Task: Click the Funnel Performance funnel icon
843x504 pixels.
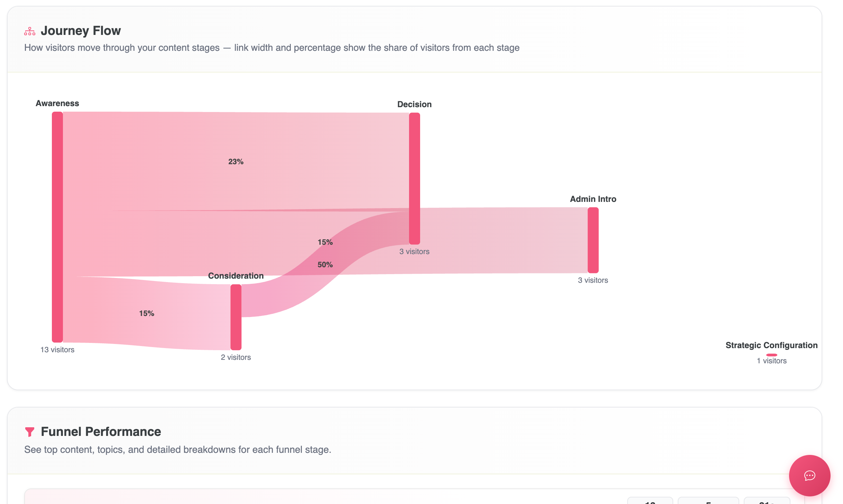Action: [x=30, y=432]
